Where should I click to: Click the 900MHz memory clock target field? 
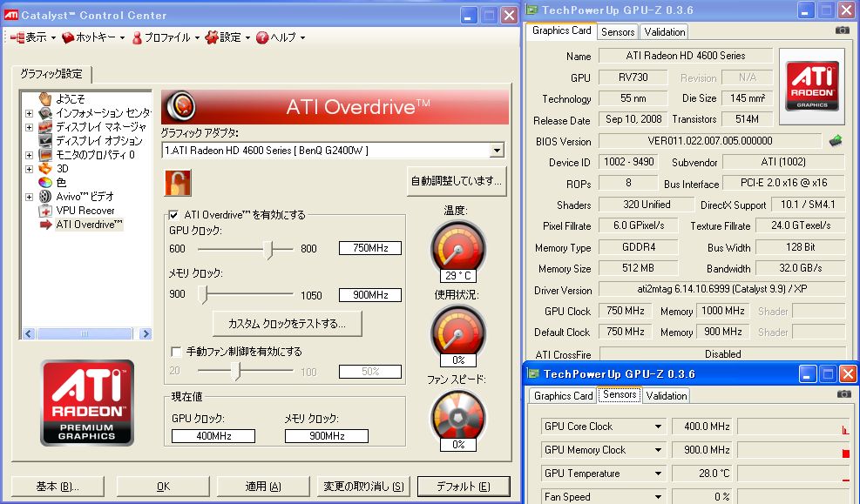tap(370, 295)
